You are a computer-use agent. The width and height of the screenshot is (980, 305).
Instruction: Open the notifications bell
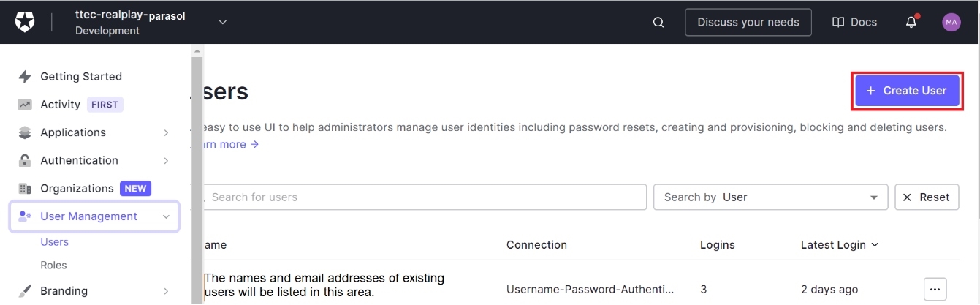[911, 22]
